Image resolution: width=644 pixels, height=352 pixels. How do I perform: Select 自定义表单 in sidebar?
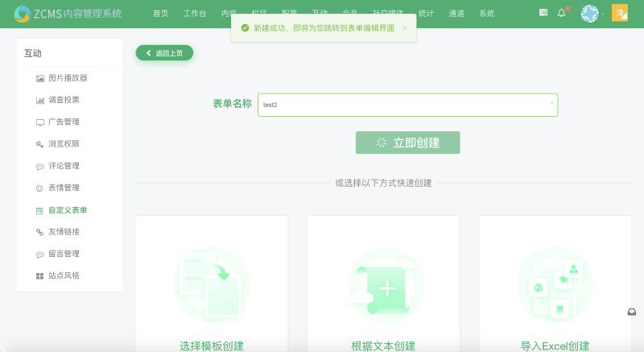(x=68, y=210)
